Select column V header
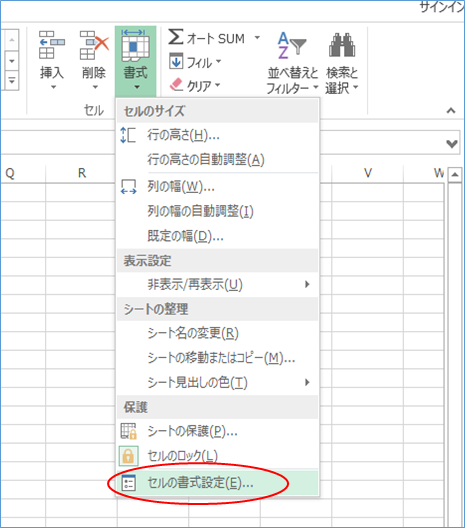465x528 pixels. click(x=367, y=173)
